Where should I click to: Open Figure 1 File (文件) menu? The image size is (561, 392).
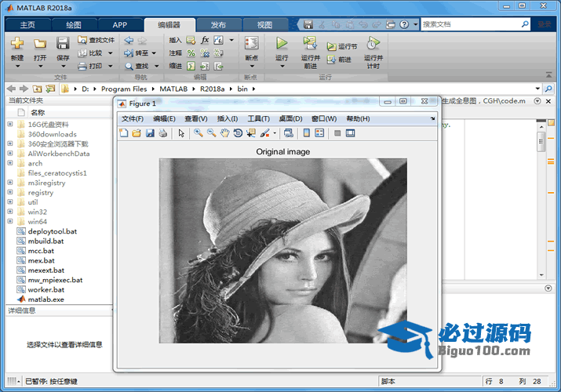click(x=133, y=118)
